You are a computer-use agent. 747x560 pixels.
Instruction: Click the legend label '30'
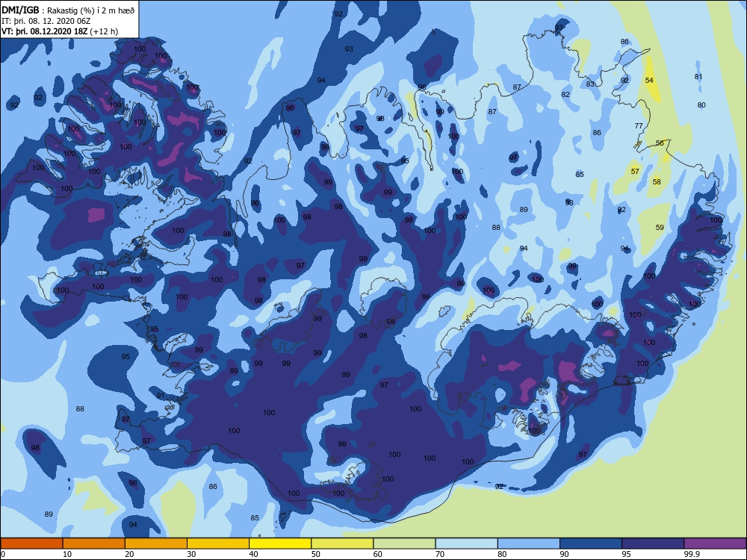(x=191, y=554)
